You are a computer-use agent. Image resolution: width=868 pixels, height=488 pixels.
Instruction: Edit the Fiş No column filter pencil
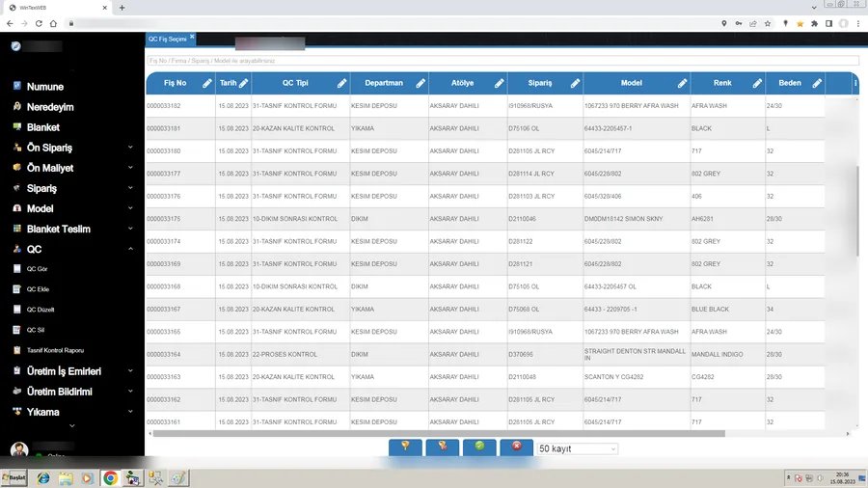[207, 83]
